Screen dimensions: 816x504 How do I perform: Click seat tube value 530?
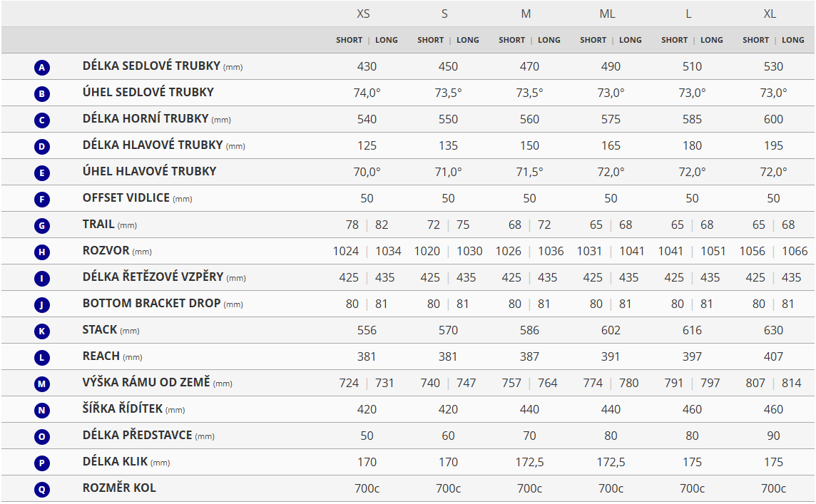click(x=773, y=66)
